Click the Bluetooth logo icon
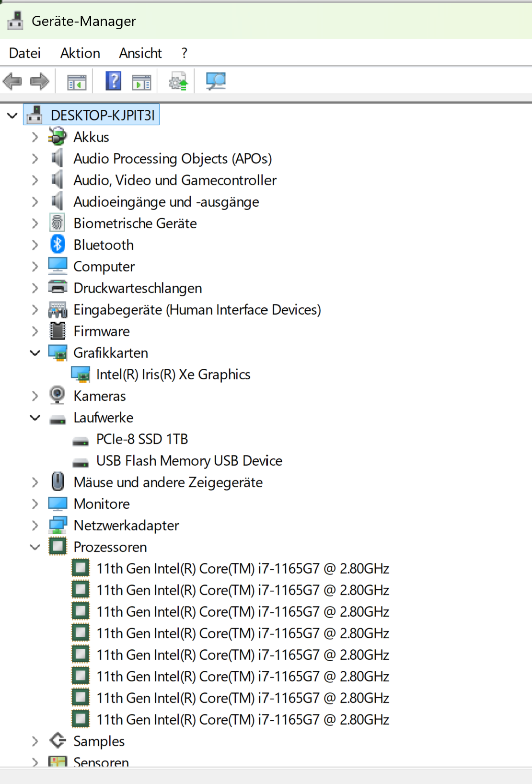Viewport: 532px width, 784px height. pos(58,245)
